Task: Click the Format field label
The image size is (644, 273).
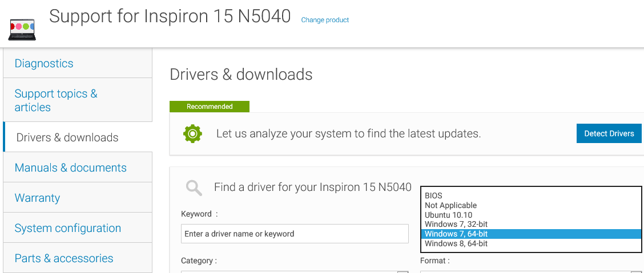Action: pyautogui.click(x=435, y=260)
